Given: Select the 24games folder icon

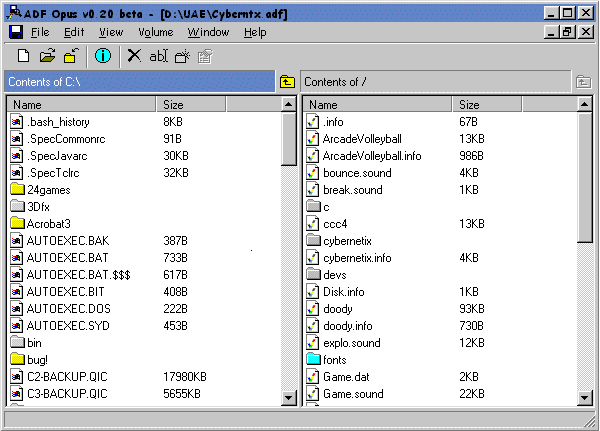Looking at the screenshot, I should [17, 189].
